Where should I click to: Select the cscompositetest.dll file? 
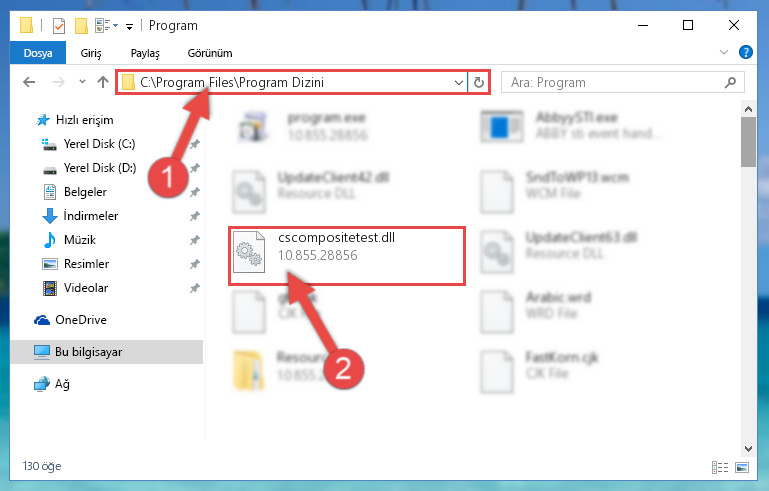[x=347, y=255]
